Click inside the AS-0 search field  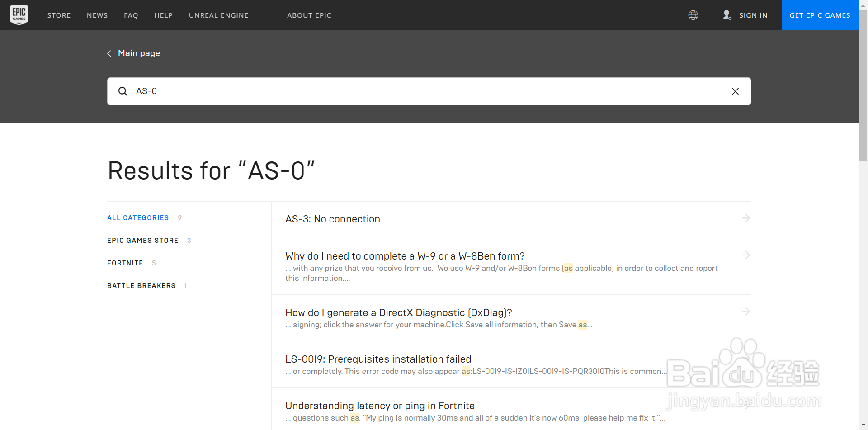(407, 91)
